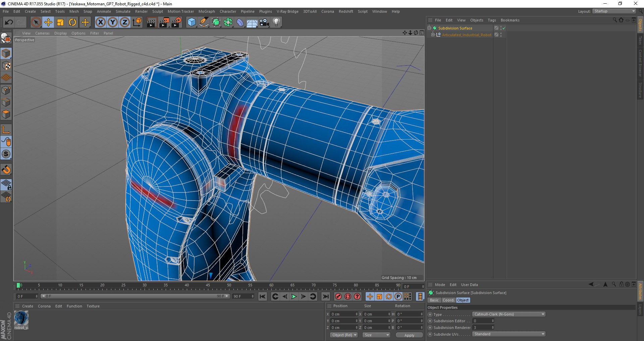Expand the Articulated_Industrial_Robot tree item
Viewport: 644px width, 341px height.
433,35
